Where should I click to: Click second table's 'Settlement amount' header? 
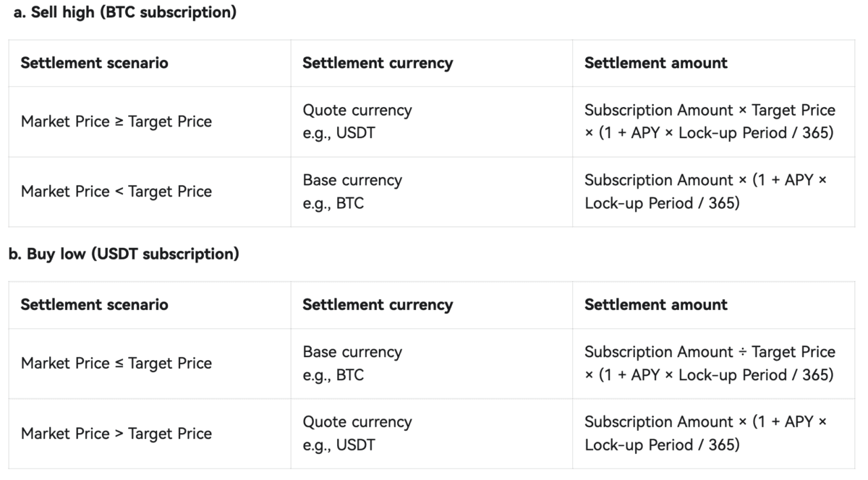click(x=655, y=304)
